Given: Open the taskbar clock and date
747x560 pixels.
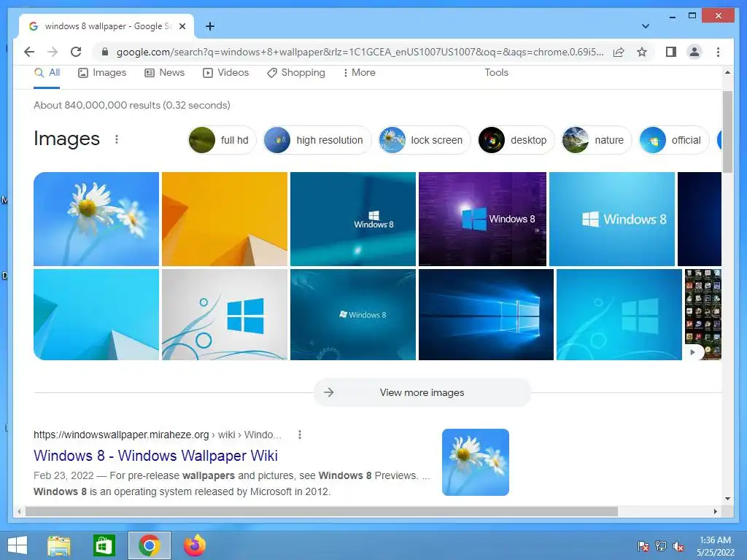Looking at the screenshot, I should (715, 546).
